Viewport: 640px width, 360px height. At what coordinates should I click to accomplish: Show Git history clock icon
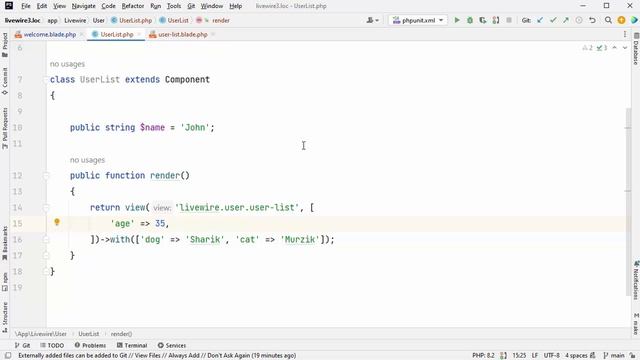click(579, 20)
